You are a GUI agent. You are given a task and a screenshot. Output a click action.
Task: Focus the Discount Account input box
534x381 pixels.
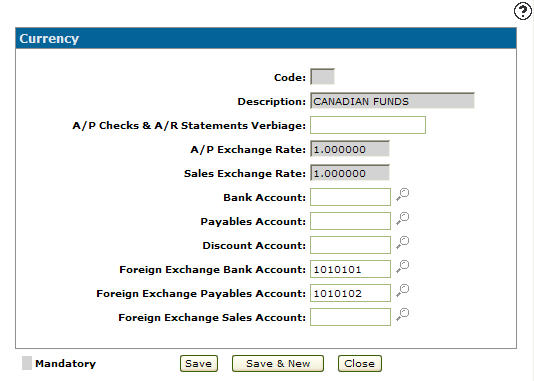point(350,245)
